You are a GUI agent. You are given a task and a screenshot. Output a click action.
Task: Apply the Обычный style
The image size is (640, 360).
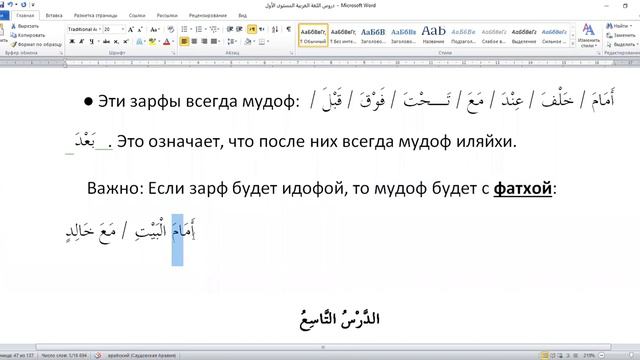(x=313, y=35)
